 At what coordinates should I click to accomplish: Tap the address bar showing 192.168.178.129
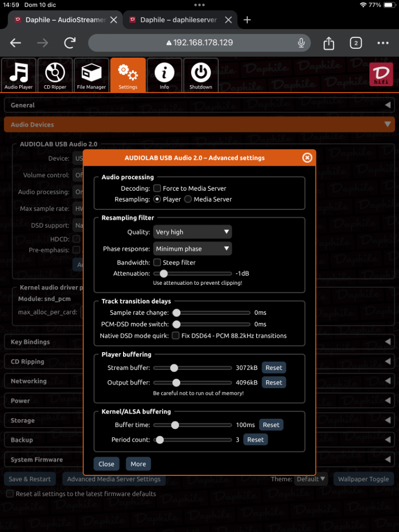(x=199, y=43)
